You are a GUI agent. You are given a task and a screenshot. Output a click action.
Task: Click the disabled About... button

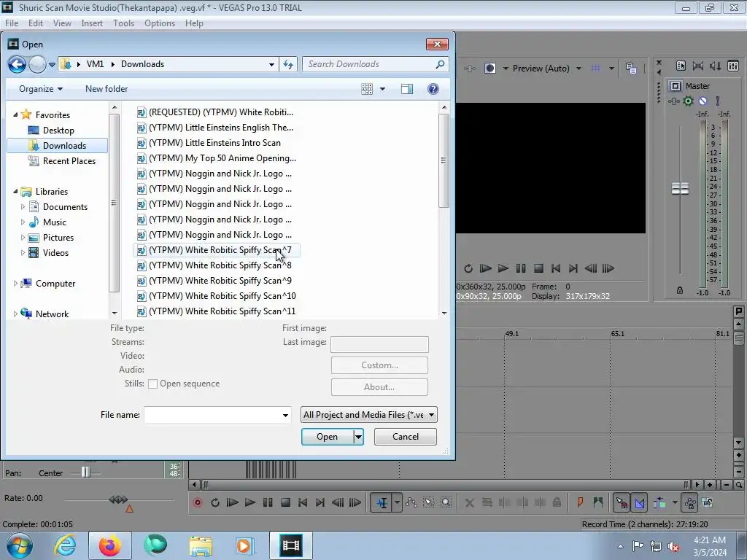379,387
